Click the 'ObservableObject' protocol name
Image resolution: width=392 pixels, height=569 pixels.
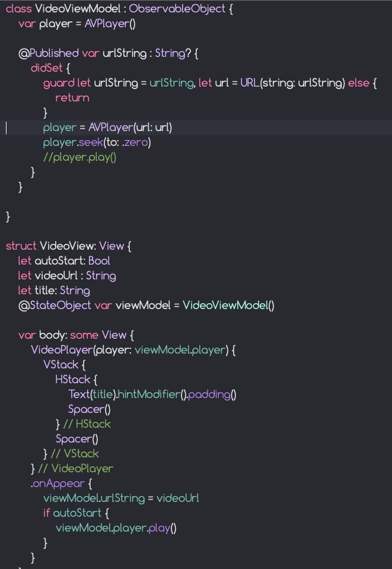pos(177,9)
